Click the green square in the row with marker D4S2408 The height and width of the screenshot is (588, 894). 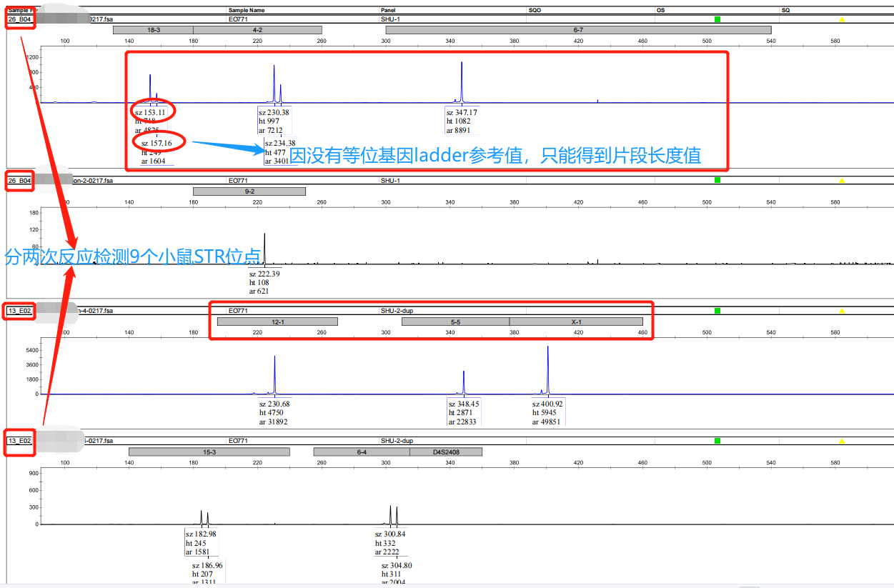[717, 441]
